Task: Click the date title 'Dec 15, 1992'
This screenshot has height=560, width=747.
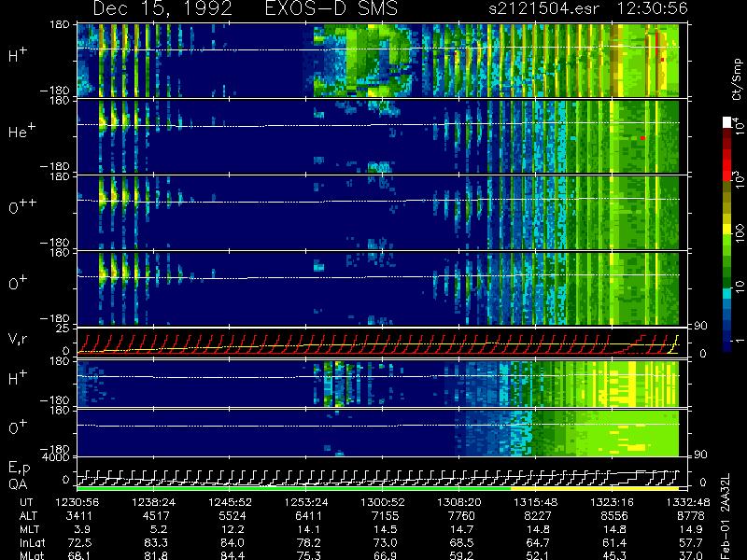Action: click(x=162, y=9)
